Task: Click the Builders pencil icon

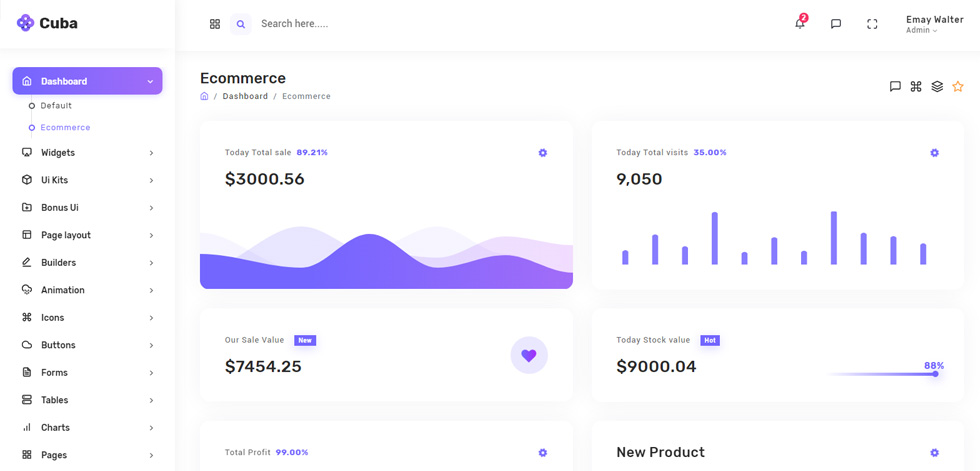Action: [x=26, y=262]
